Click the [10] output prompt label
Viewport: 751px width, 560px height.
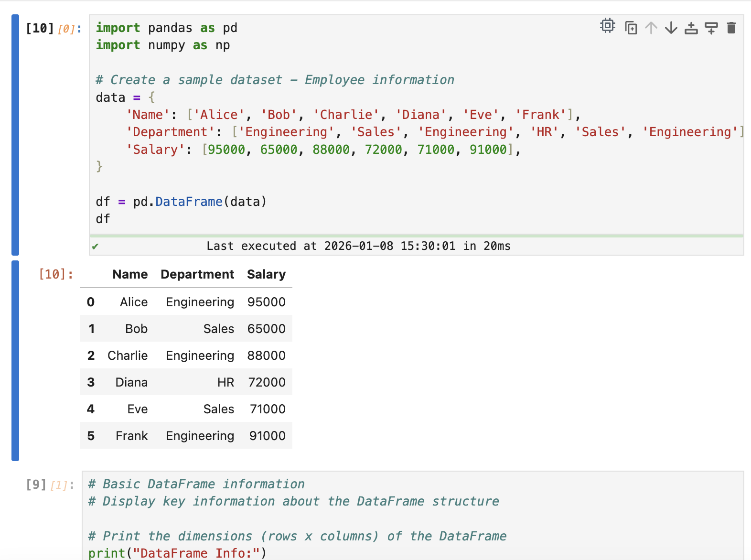click(x=56, y=274)
